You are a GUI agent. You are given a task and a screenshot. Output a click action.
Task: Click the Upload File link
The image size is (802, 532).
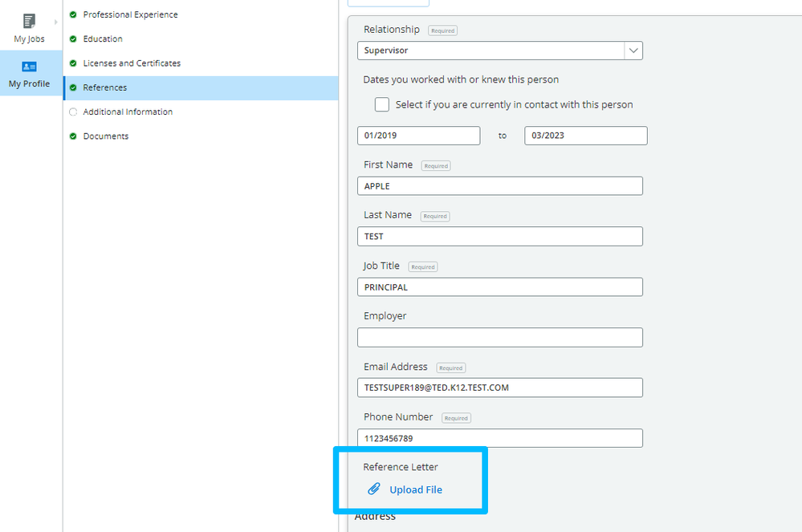(415, 489)
